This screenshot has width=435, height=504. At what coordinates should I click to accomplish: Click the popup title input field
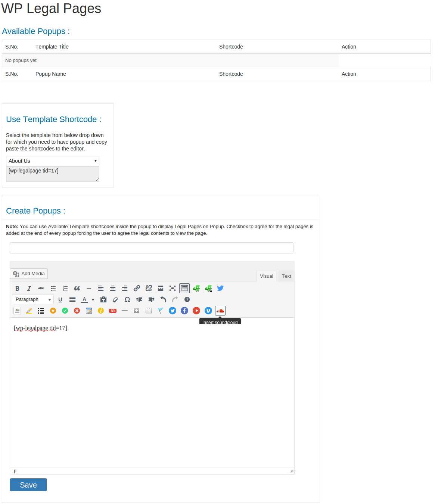(152, 248)
